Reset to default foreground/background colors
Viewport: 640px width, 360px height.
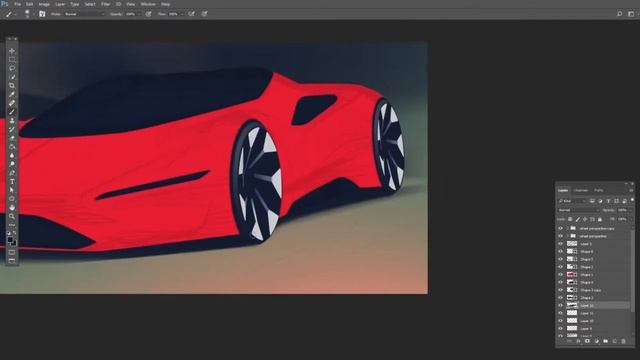click(9, 233)
